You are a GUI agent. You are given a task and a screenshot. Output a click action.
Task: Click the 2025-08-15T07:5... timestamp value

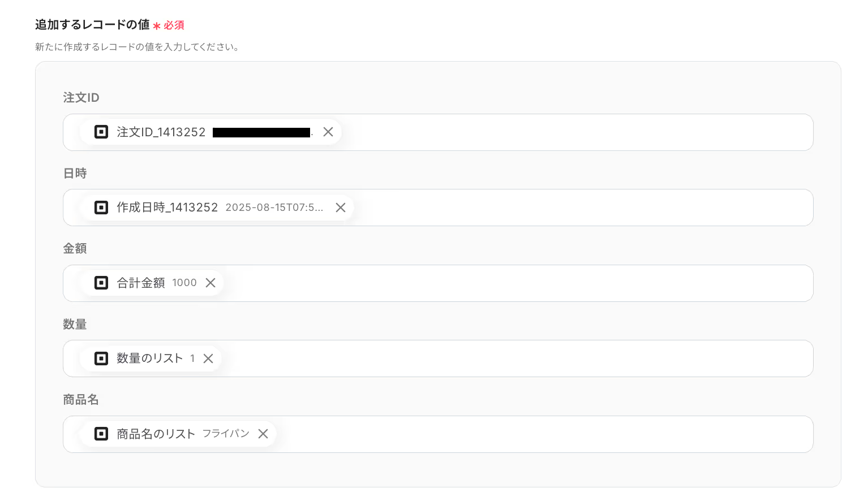274,208
